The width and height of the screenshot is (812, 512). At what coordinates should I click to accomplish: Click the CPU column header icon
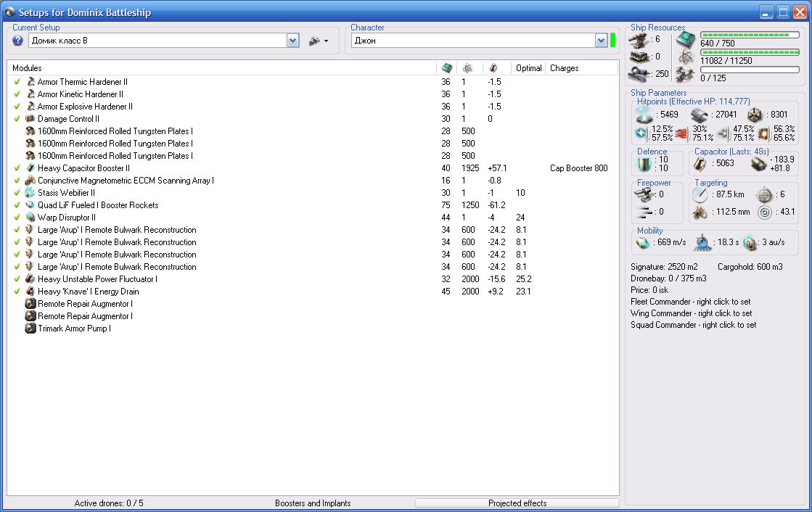click(x=447, y=68)
